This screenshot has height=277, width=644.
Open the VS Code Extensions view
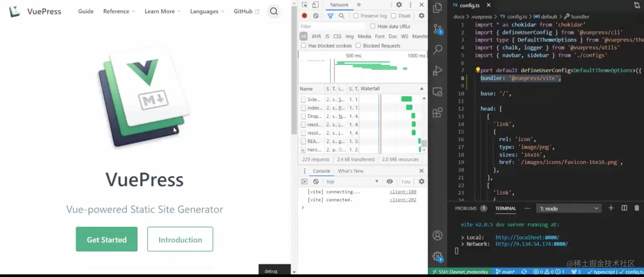(x=437, y=113)
